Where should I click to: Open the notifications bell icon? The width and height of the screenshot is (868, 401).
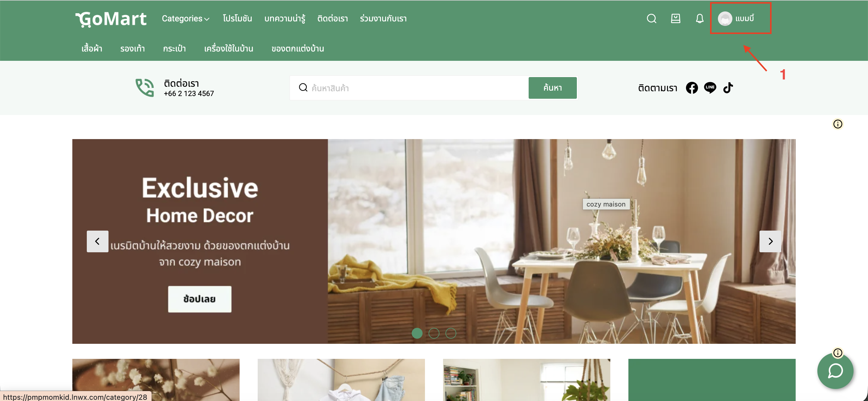click(700, 19)
